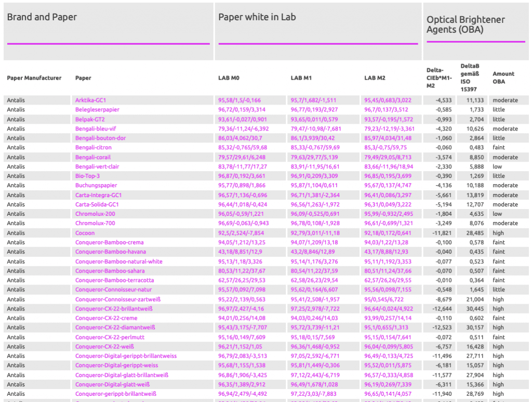Open Conqueror-CX-22-brillantweiß link
The height and width of the screenshot is (402, 532).
point(114,308)
